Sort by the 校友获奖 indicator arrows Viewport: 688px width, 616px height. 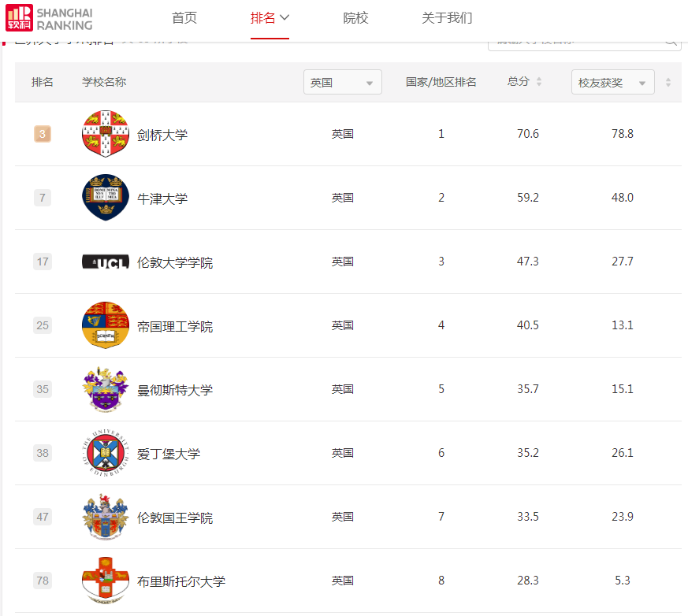coord(668,82)
